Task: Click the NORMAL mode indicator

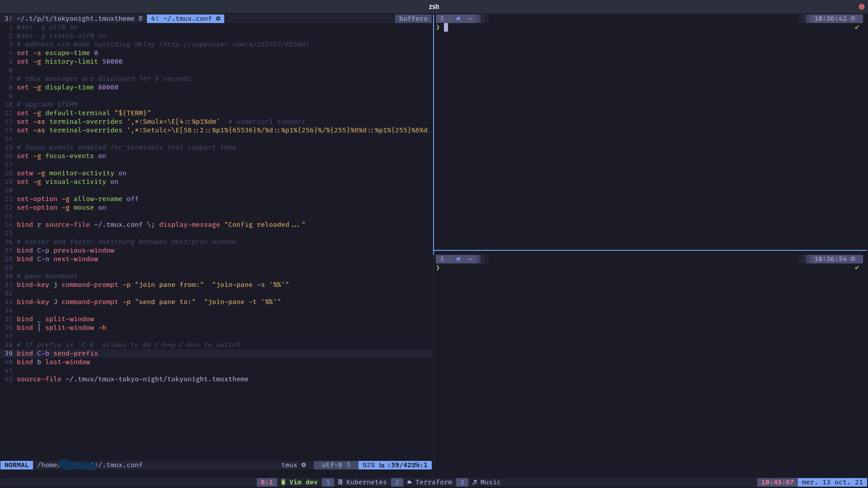Action: (17, 465)
